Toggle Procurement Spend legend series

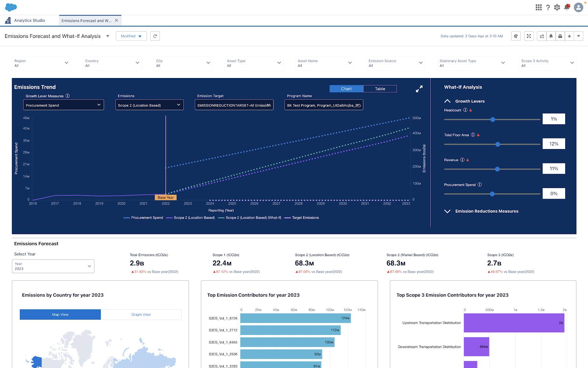click(143, 217)
